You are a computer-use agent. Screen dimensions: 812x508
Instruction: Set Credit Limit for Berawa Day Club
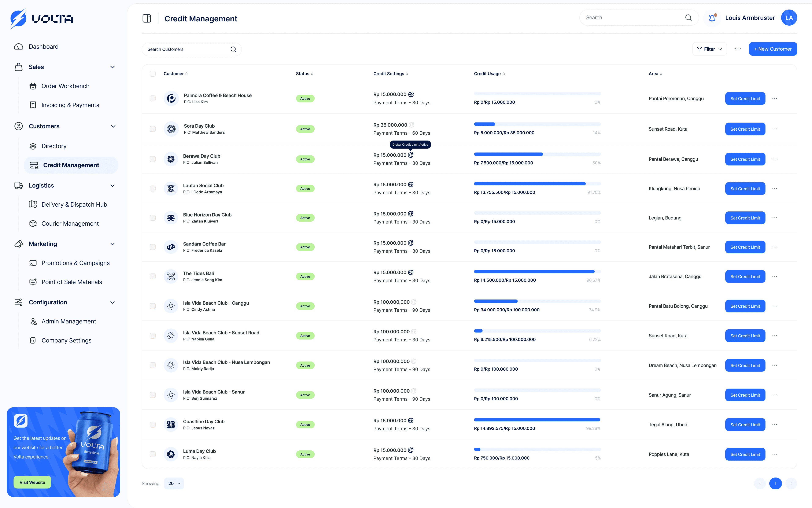(745, 159)
